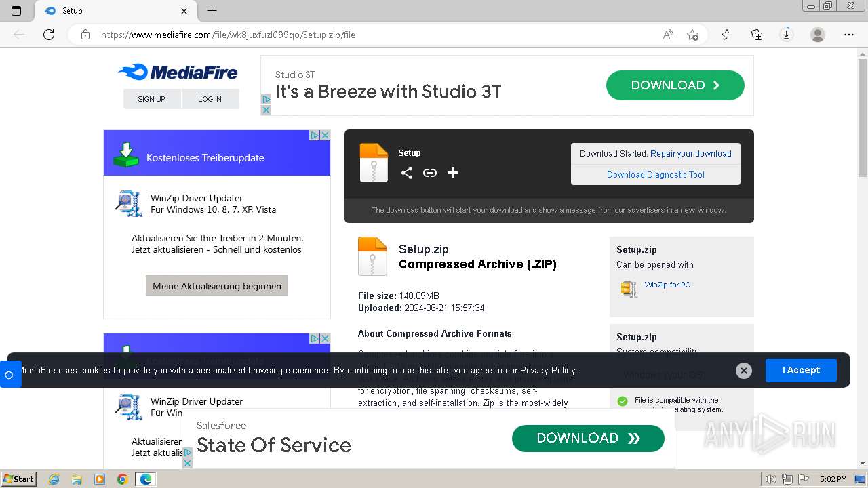
Task: Click the WinZip Driver Updater ad icon
Action: (x=129, y=203)
